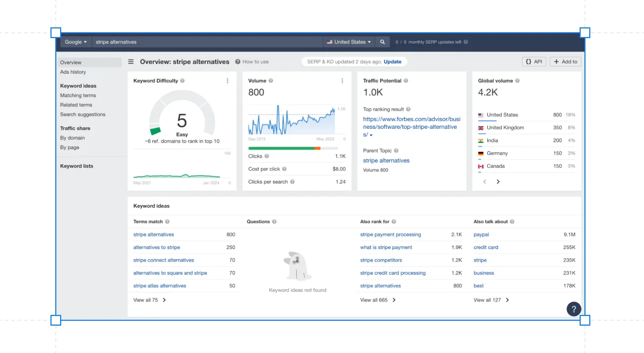
Task: Click the help icon next to Volume
Action: coord(270,81)
